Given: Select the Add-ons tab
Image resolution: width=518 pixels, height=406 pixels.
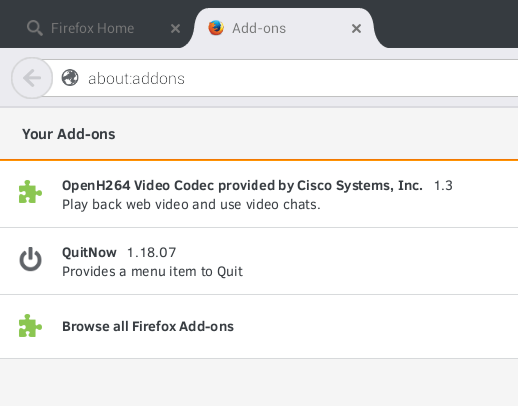Looking at the screenshot, I should [259, 28].
